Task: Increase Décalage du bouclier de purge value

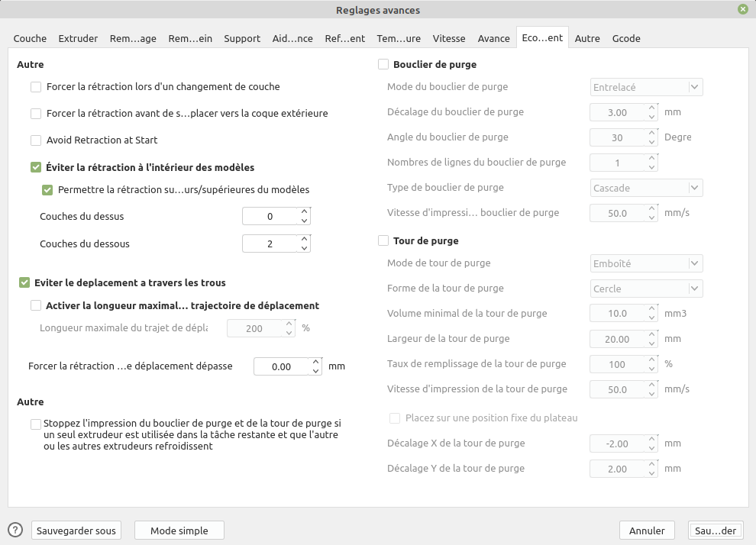Action: pos(652,108)
